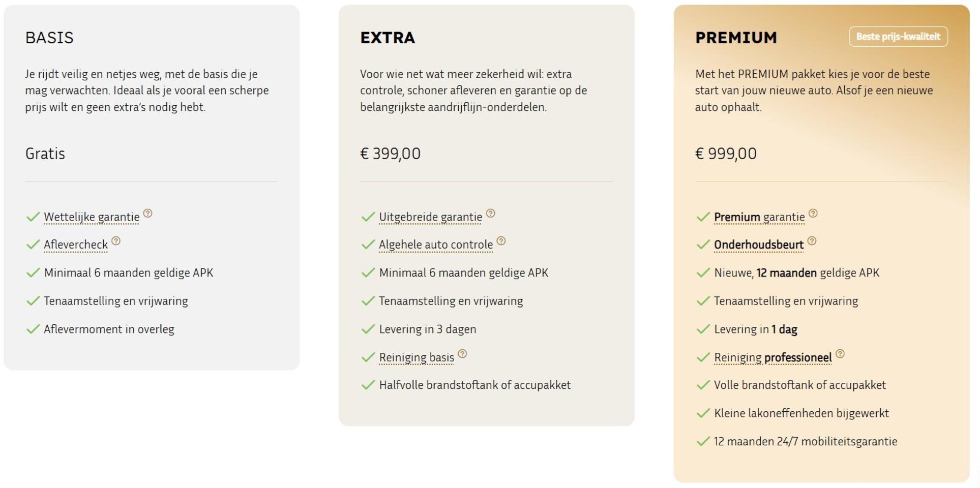Open info icon next to Onderhoudsbeurt

click(812, 241)
